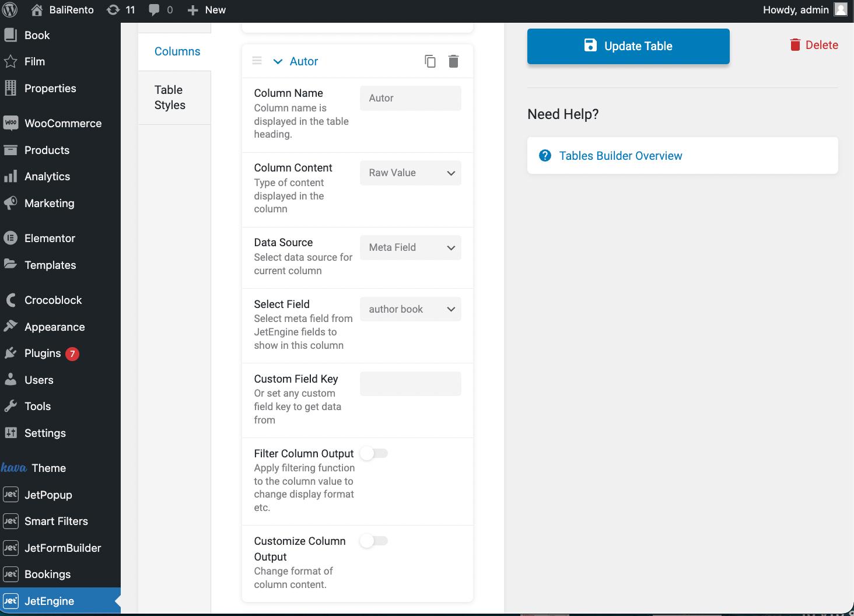The width and height of the screenshot is (854, 616).
Task: Click the WooCommerce logo icon
Action: 10,123
